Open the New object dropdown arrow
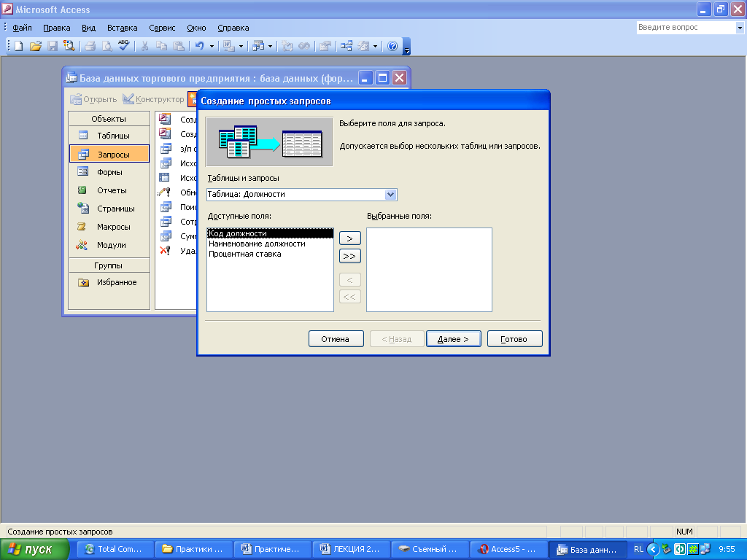Image resolution: width=747 pixels, height=560 pixels. click(376, 46)
